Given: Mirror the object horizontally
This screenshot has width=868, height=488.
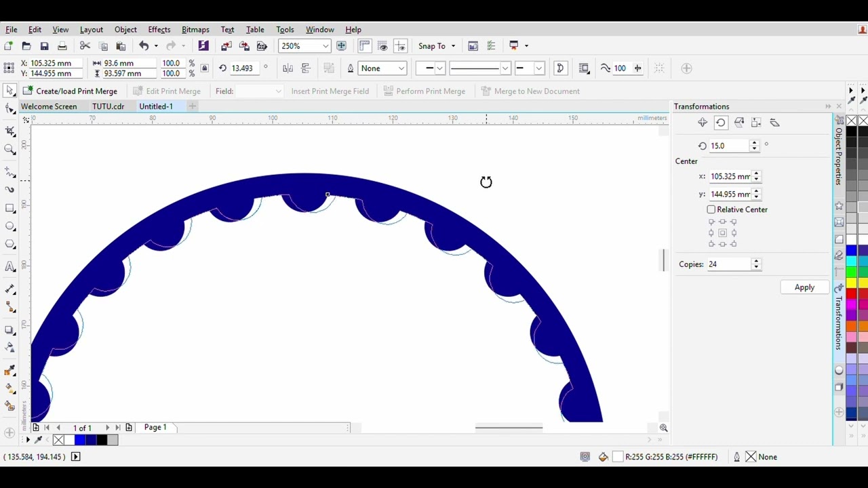Looking at the screenshot, I should coord(288,68).
